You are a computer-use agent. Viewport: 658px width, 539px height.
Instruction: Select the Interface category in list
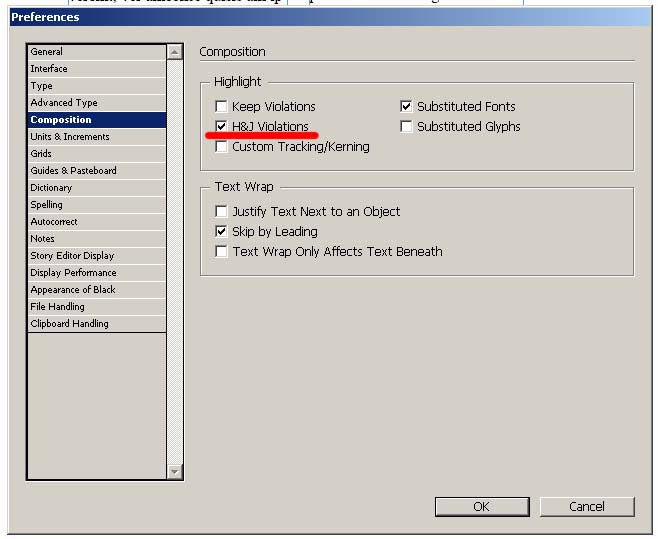coord(97,69)
